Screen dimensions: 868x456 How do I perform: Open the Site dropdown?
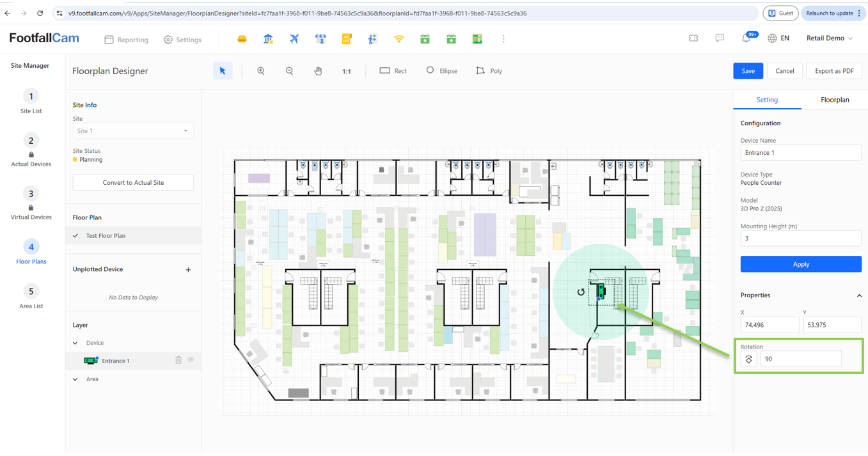(x=133, y=131)
